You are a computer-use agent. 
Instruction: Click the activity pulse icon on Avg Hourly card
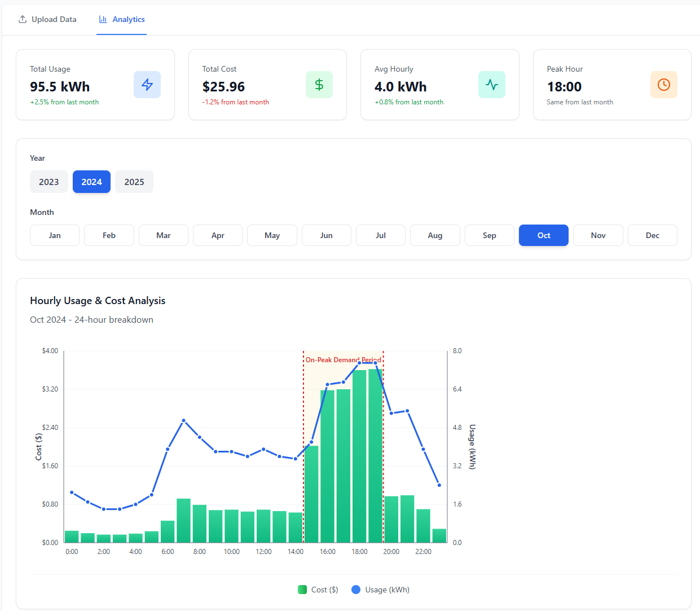(491, 85)
